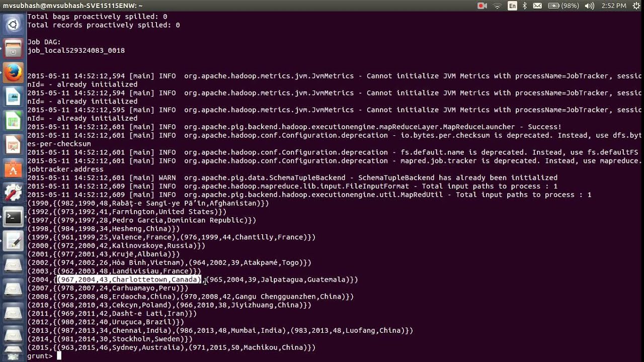Open the messaging envelope indicator
This screenshot has height=362, width=644.
[537, 6]
